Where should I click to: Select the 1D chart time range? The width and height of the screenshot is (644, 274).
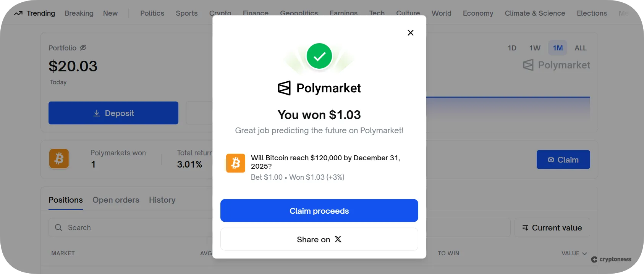pos(512,48)
